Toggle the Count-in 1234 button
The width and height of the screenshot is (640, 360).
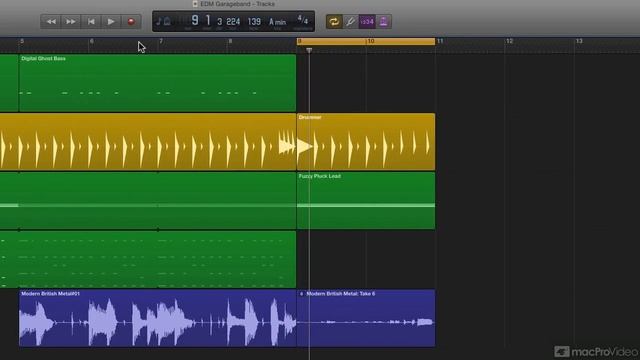[367, 22]
